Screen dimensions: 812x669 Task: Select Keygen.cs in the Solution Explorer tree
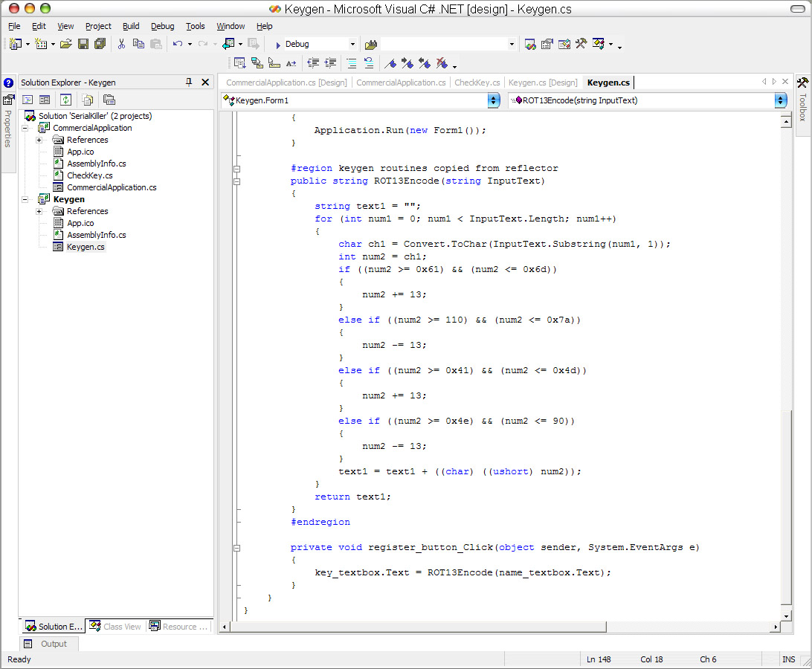(86, 247)
